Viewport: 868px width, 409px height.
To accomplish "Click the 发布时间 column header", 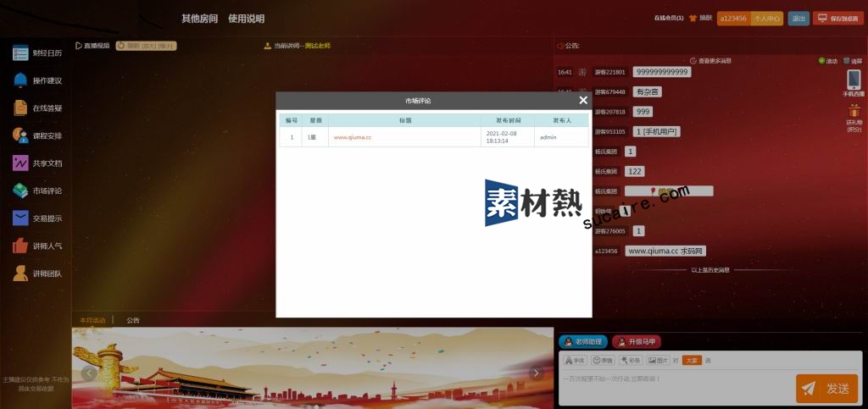I will (507, 120).
